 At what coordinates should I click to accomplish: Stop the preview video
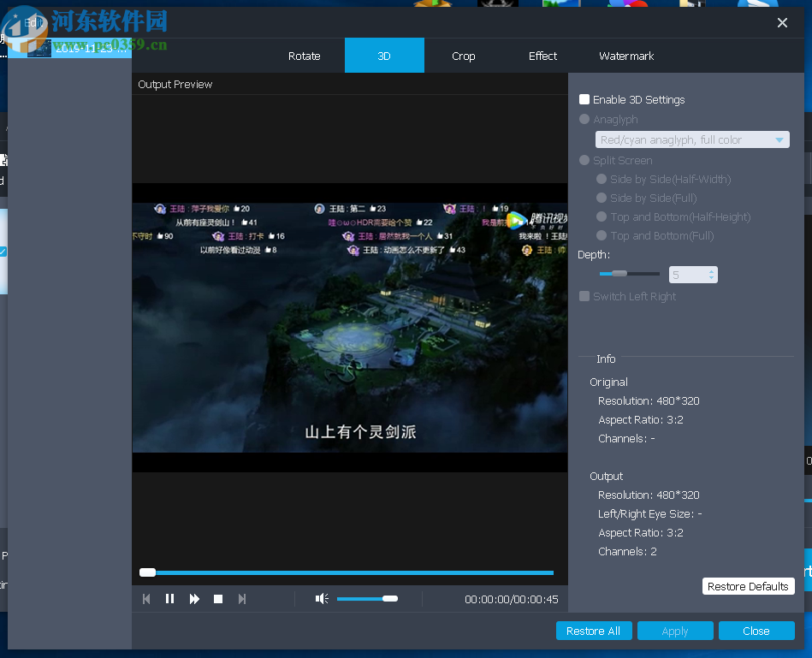[x=217, y=598]
